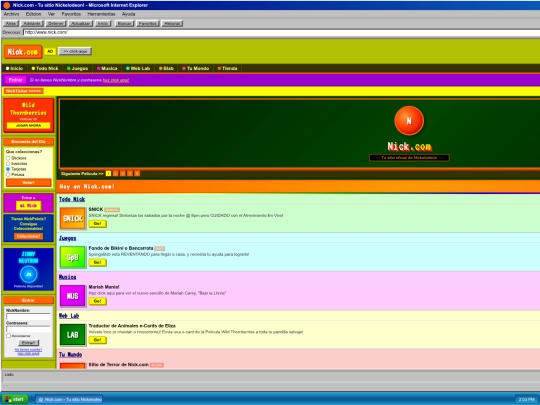540x405 pixels.
Task: Go to the Tu Mundo nav tab
Action: [x=195, y=69]
